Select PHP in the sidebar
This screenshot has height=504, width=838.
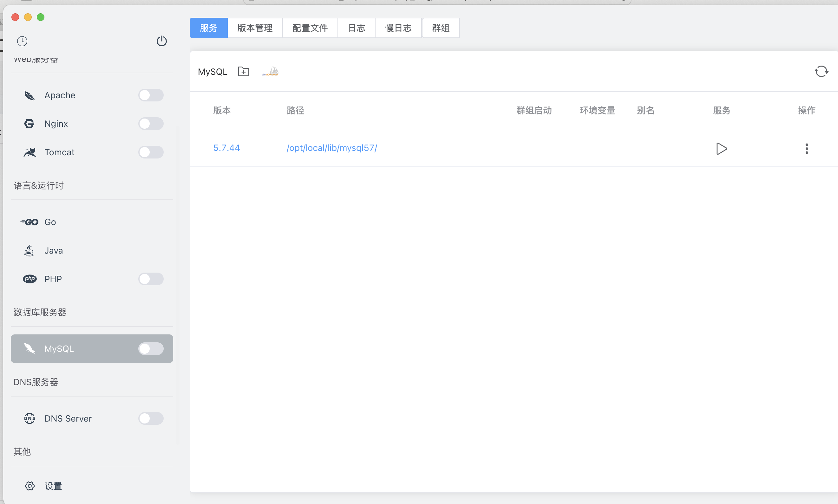[x=92, y=279]
